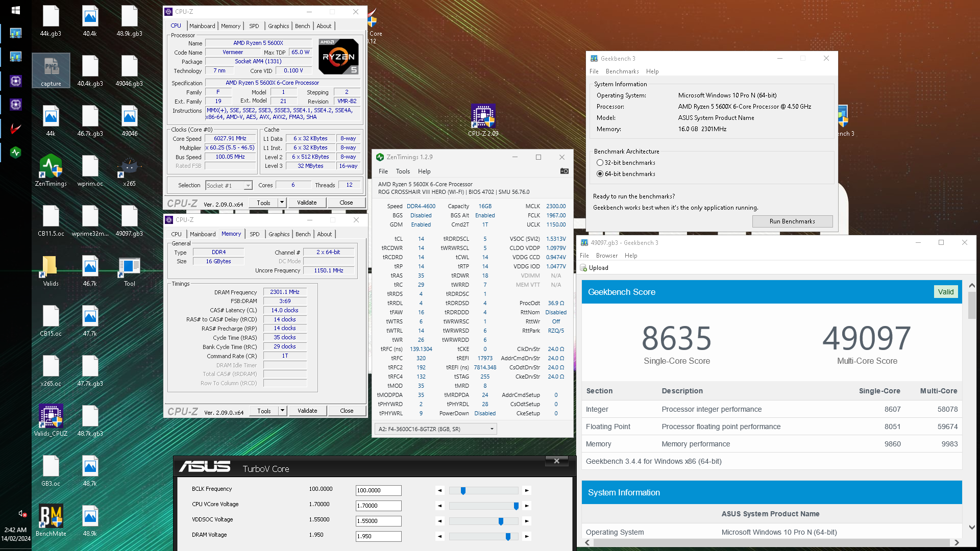This screenshot has width=980, height=551.
Task: Open the Tool desktop shortcut
Action: pos(129,271)
